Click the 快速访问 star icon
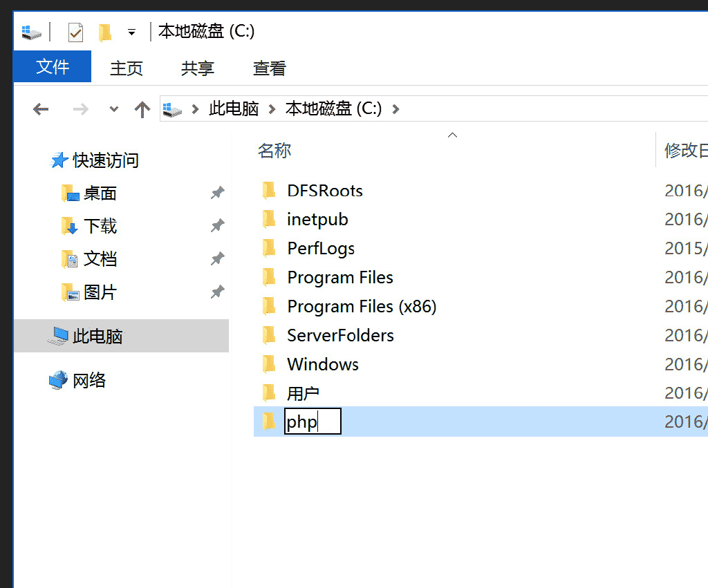Screen dimensions: 708x588 pos(59,160)
